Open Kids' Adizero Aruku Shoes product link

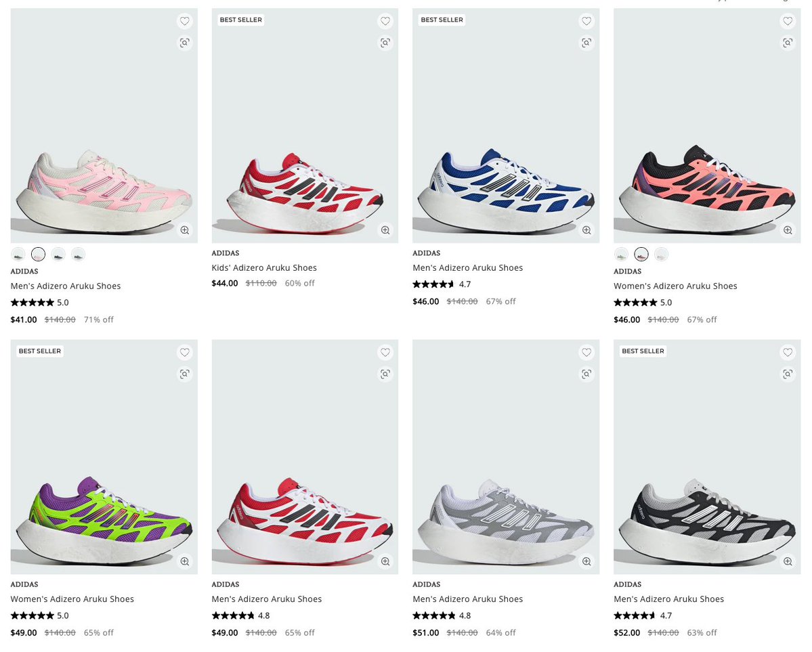click(264, 267)
